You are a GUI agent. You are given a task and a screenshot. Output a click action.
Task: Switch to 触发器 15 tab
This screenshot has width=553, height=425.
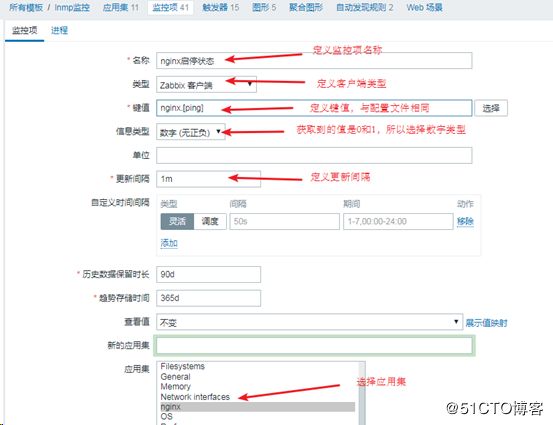pyautogui.click(x=220, y=7)
